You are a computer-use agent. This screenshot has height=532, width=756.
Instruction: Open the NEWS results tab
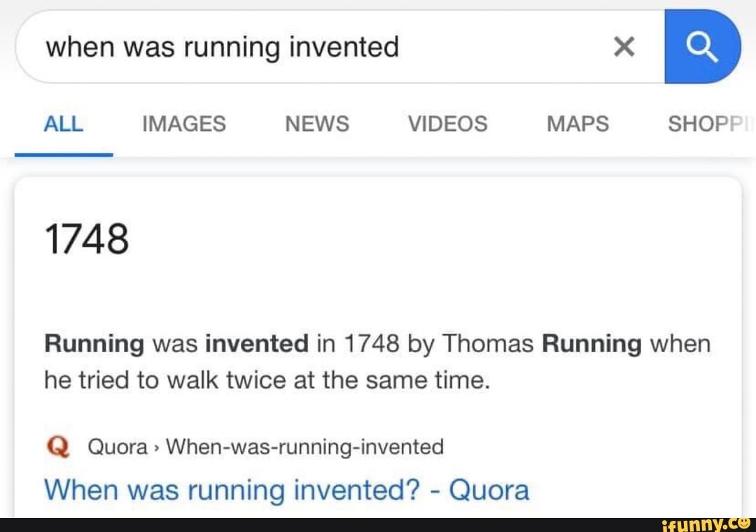tap(316, 124)
